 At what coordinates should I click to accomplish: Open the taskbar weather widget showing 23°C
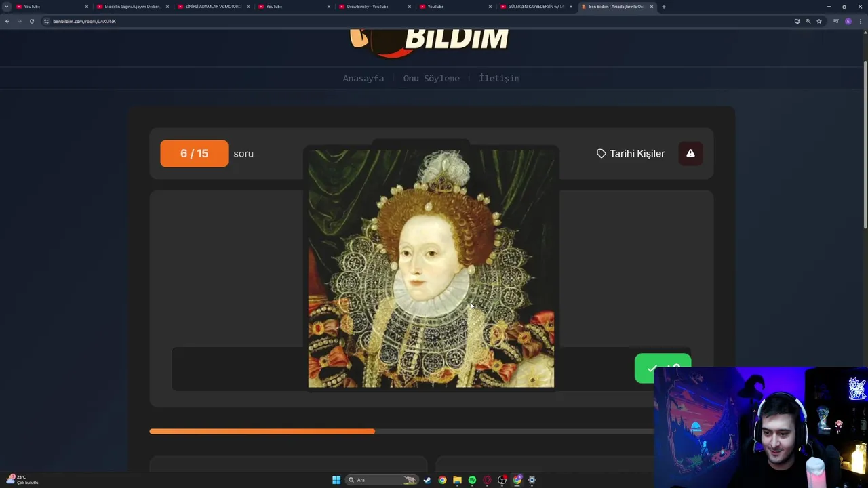(22, 480)
